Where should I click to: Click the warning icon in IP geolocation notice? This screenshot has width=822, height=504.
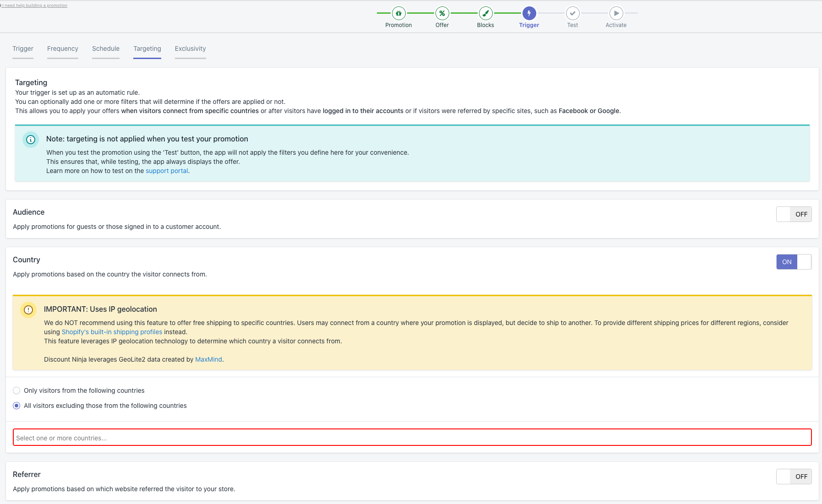[28, 310]
